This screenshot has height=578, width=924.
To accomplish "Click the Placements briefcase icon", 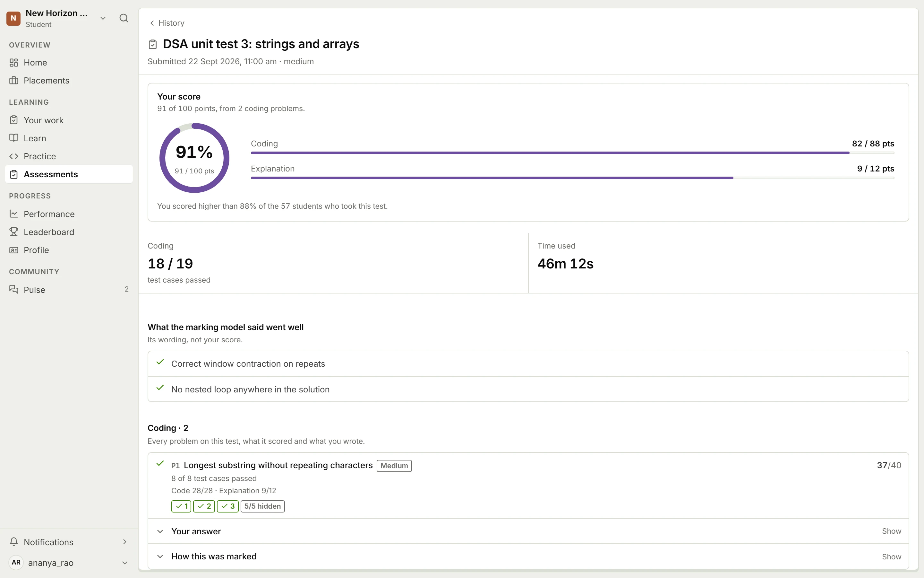I will point(14,80).
